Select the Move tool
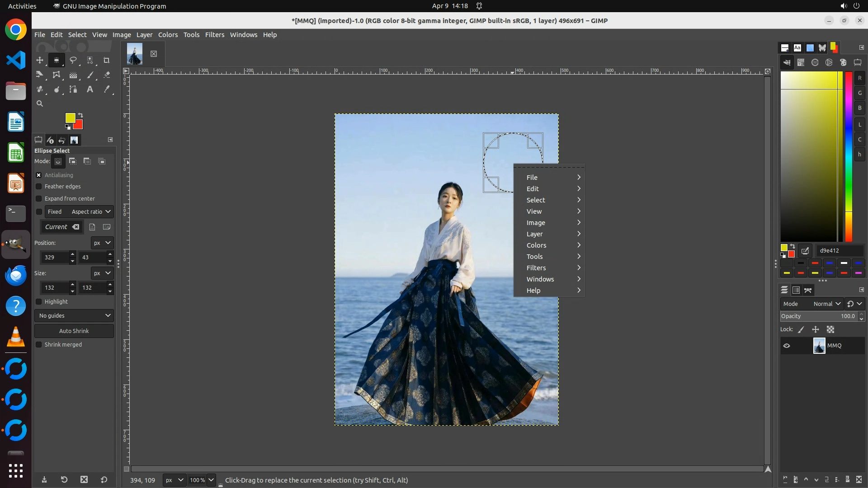The width and height of the screenshot is (868, 488). click(40, 60)
